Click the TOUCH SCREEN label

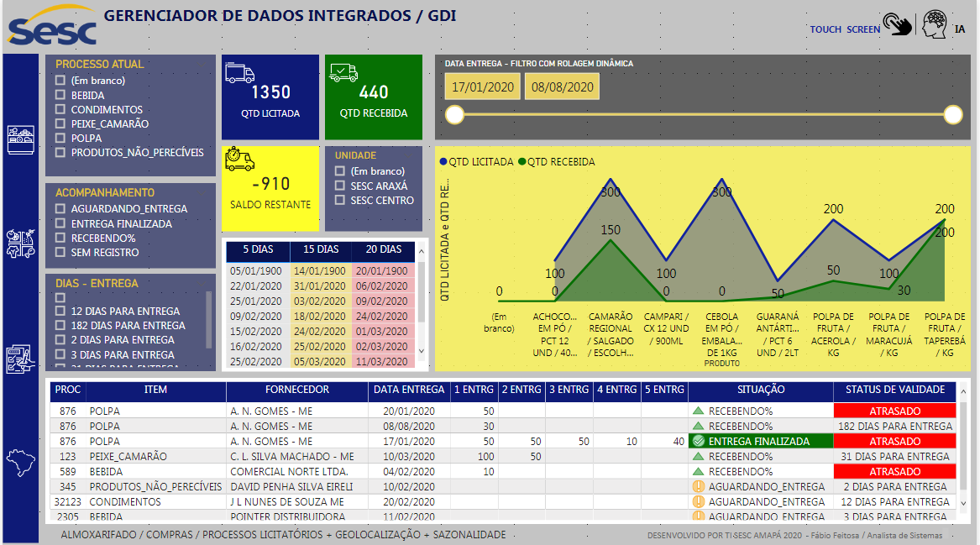point(845,29)
